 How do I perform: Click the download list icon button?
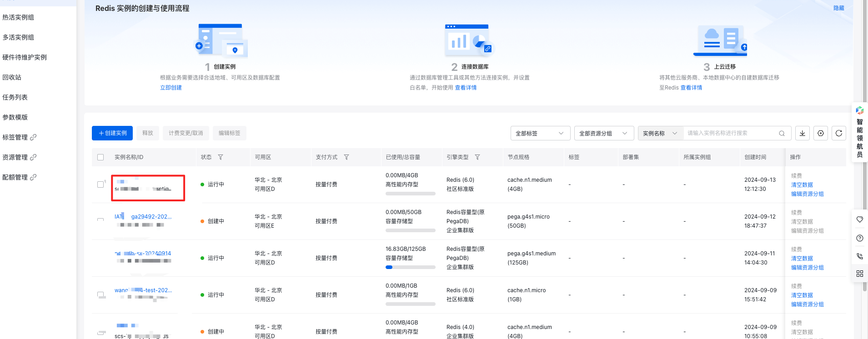tap(803, 133)
